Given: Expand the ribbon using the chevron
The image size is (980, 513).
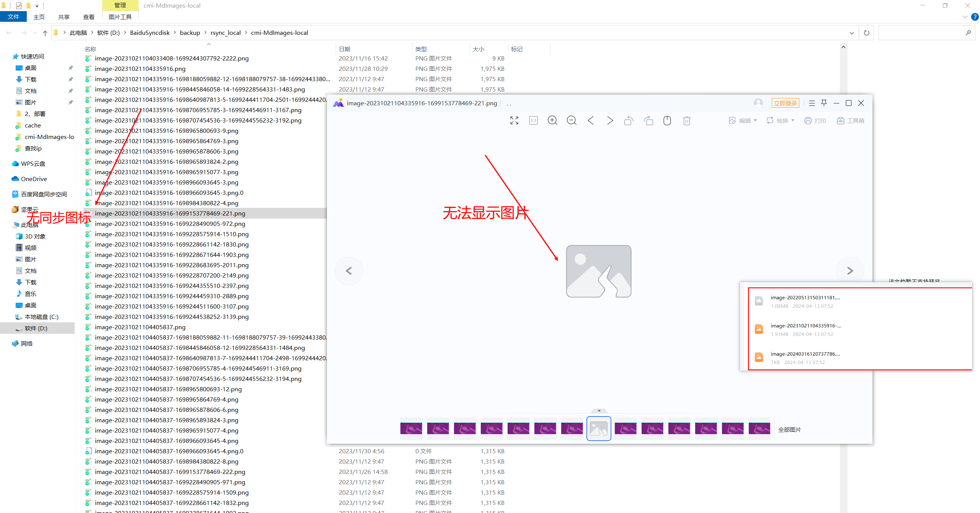Looking at the screenshot, I should point(965,17).
